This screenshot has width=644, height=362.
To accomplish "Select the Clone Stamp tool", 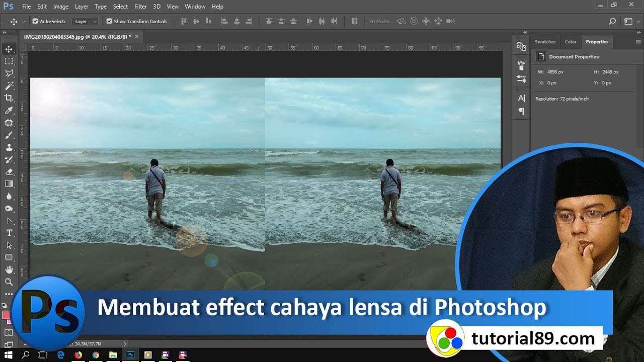I will pyautogui.click(x=9, y=147).
